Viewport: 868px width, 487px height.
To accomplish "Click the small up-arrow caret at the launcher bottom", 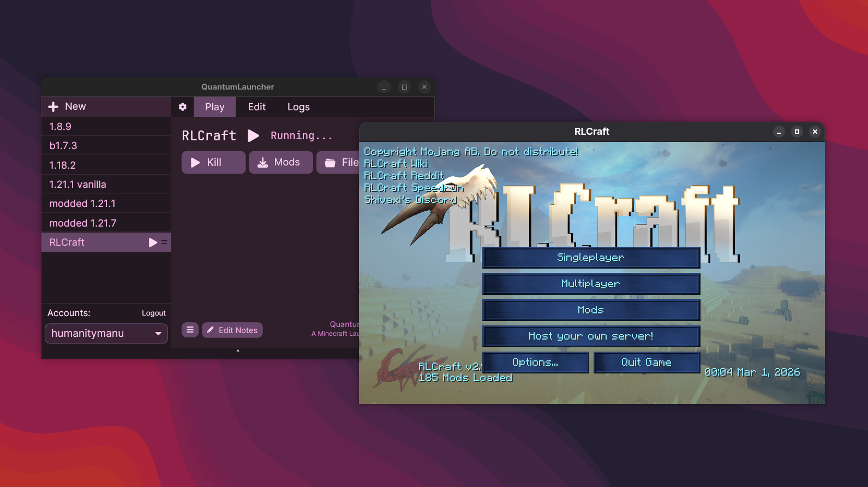I will pos(238,352).
